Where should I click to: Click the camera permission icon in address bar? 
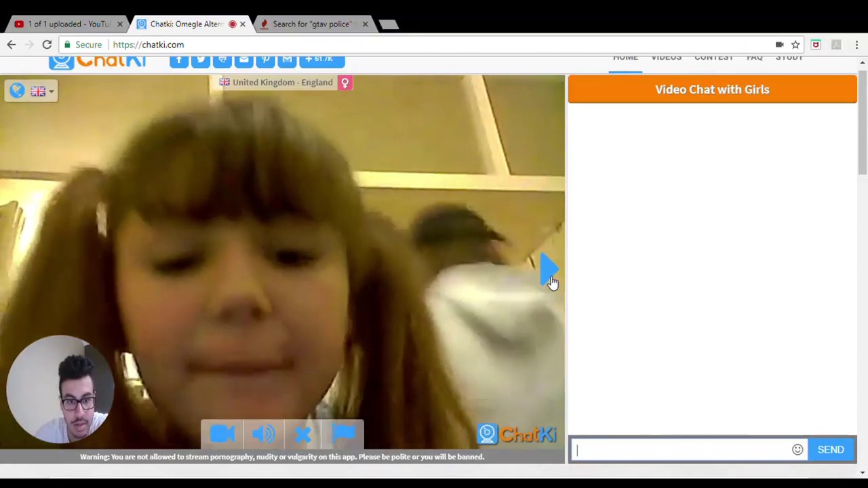(779, 45)
